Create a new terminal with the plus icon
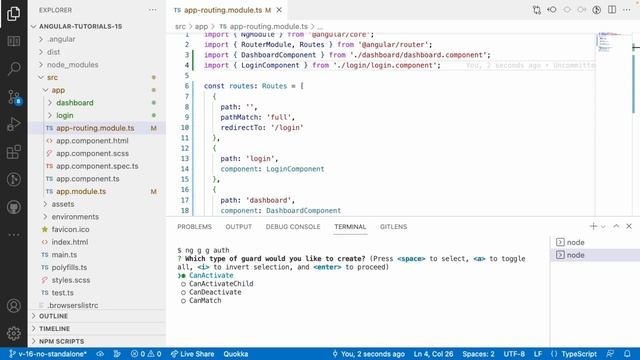Image resolution: width=640 pixels, height=360 pixels. [x=593, y=226]
